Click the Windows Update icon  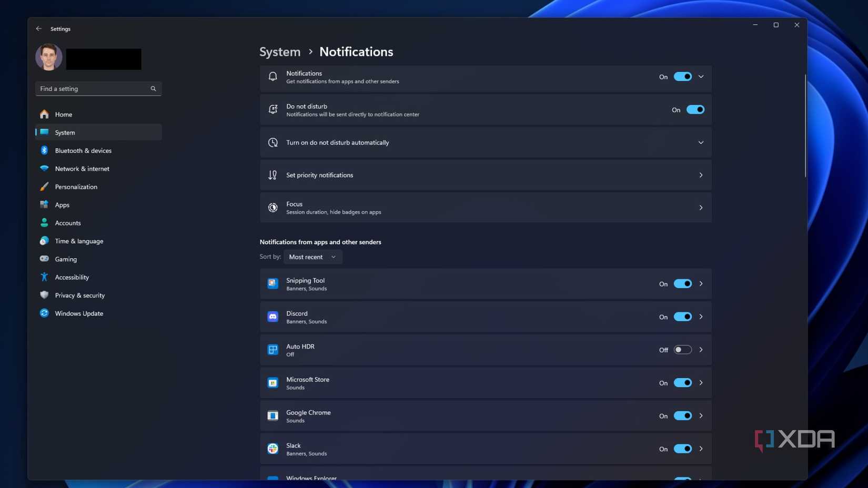[x=44, y=313]
